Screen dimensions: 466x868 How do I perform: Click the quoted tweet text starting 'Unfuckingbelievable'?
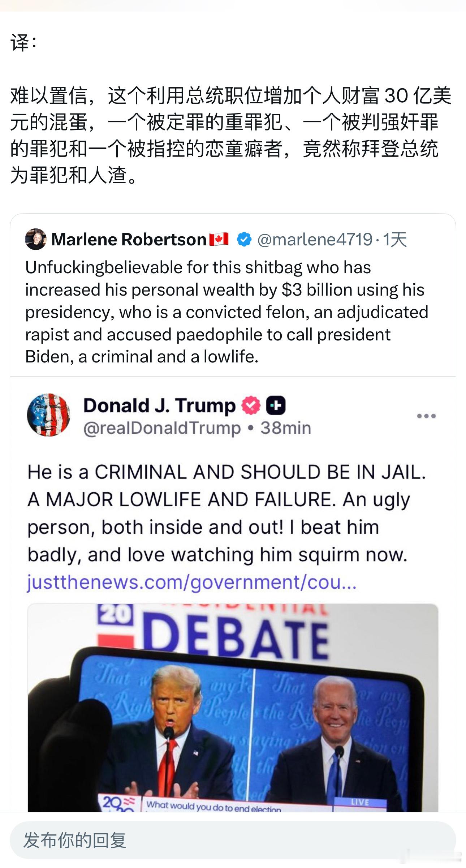[226, 312]
